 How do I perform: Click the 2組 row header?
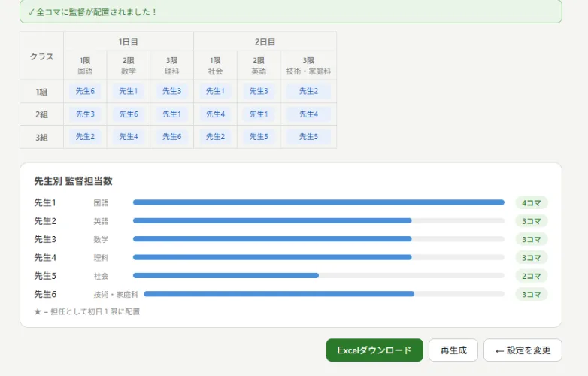[x=41, y=114]
